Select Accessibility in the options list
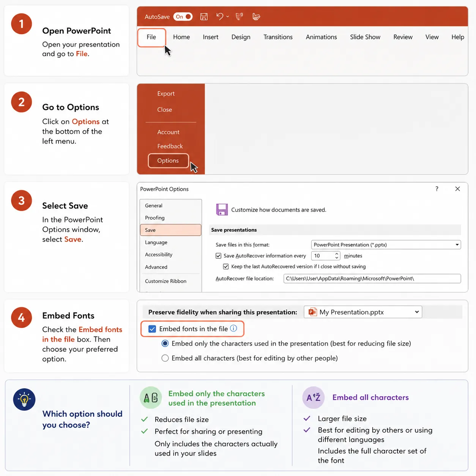This screenshot has width=476, height=476. click(170, 255)
